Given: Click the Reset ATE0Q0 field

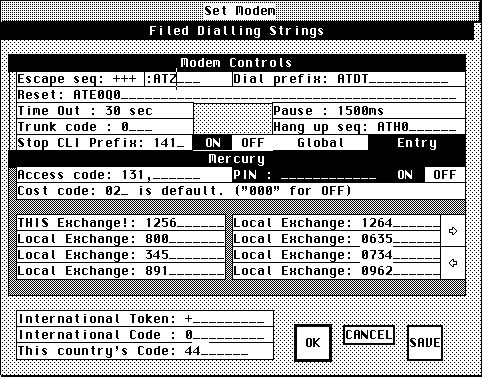Looking at the screenshot, I should [x=241, y=95].
